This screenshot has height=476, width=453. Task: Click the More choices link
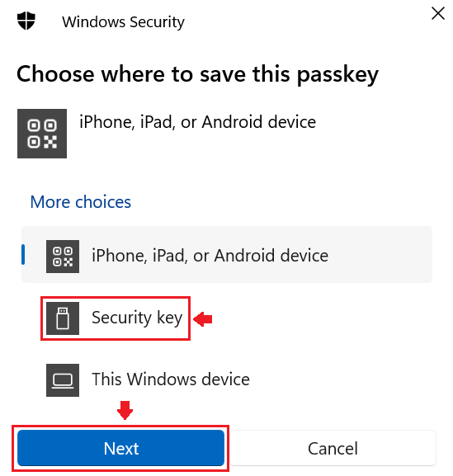point(81,202)
